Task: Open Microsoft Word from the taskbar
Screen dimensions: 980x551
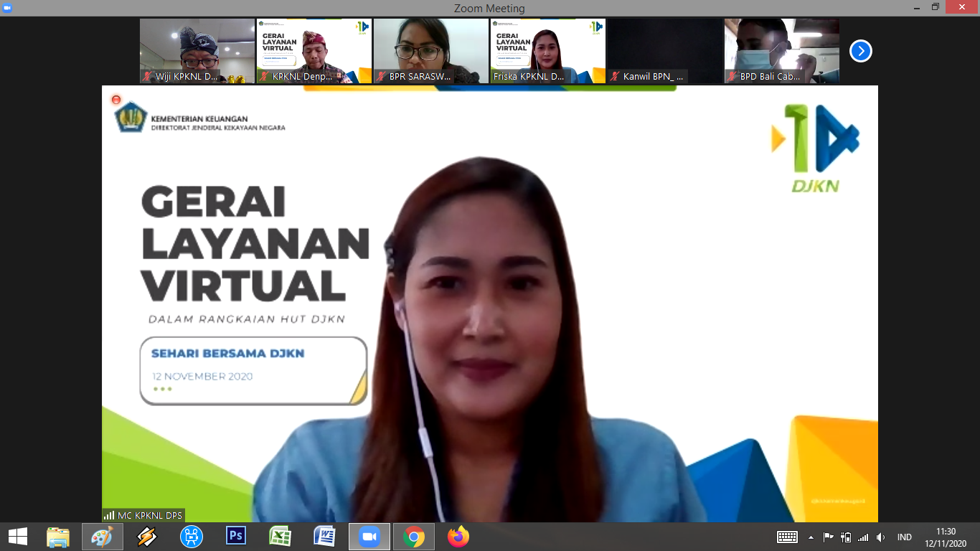Action: point(324,537)
